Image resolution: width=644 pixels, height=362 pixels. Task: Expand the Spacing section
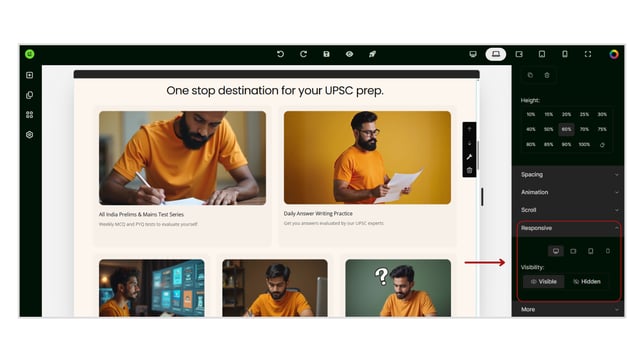568,175
